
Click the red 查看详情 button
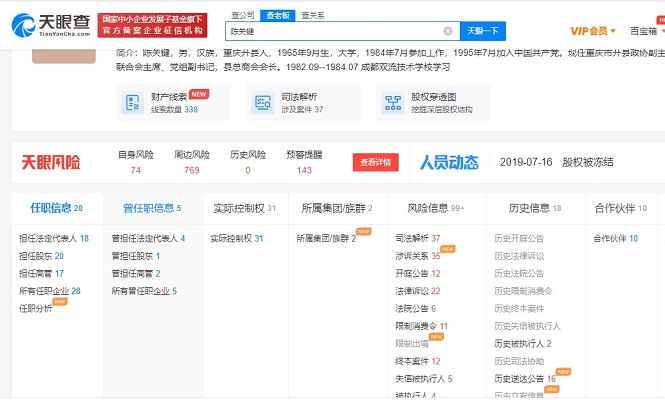click(374, 162)
